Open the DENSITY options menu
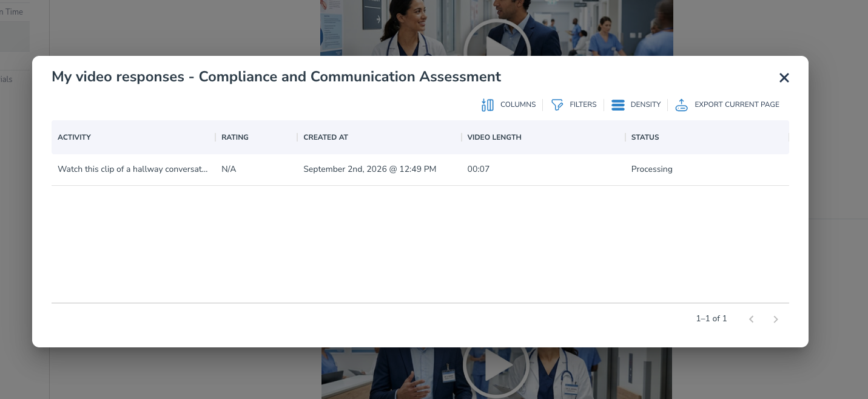The image size is (868, 399). [645, 104]
